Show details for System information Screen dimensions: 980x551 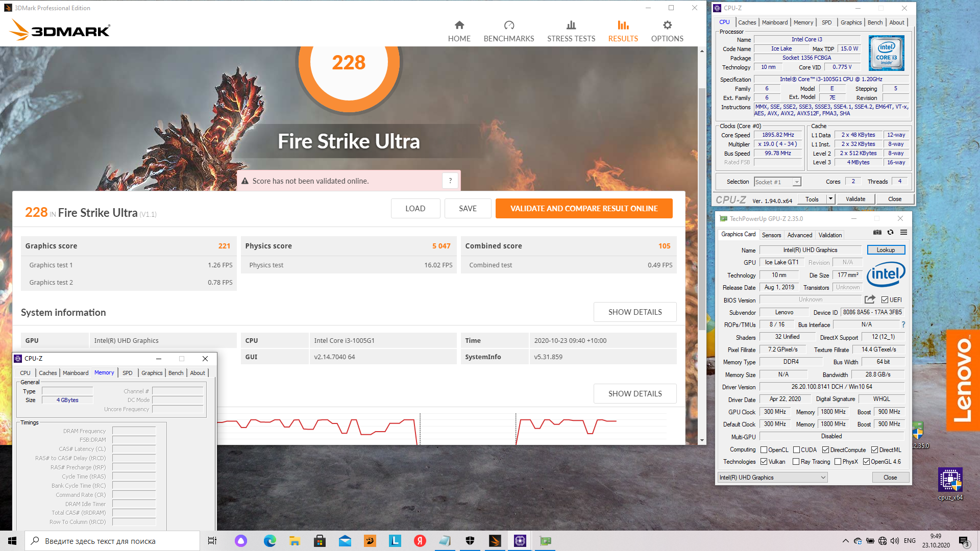click(635, 312)
